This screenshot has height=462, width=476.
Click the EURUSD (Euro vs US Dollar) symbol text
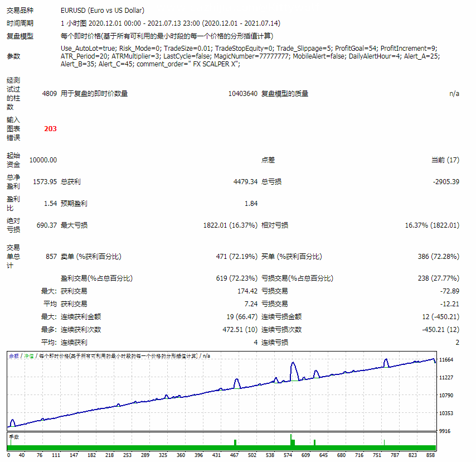point(101,11)
